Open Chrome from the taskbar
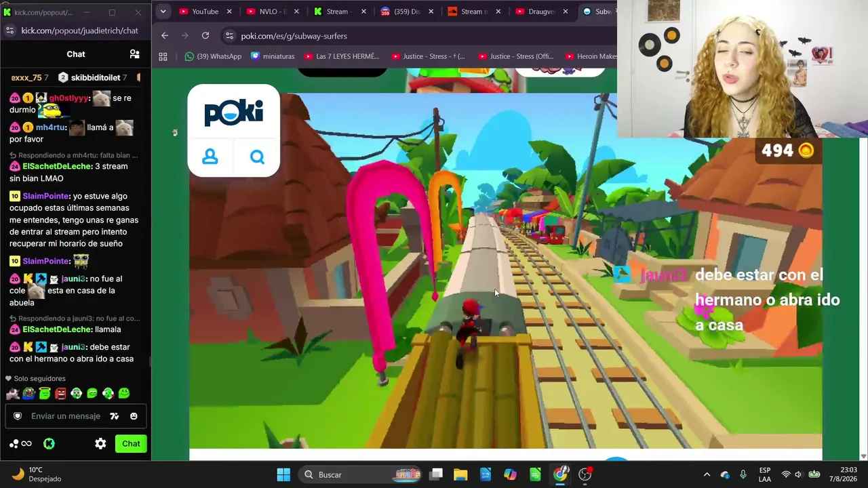This screenshot has height=488, width=868. click(x=560, y=474)
